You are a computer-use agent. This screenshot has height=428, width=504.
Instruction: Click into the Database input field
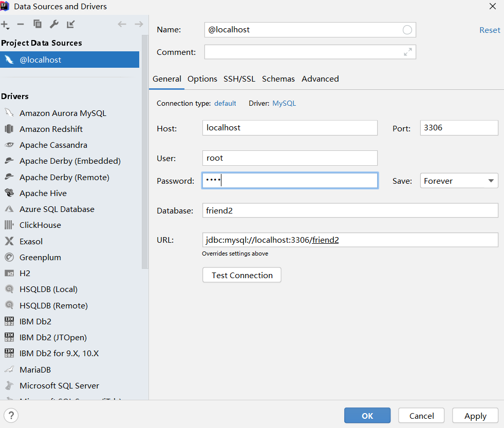coord(350,210)
